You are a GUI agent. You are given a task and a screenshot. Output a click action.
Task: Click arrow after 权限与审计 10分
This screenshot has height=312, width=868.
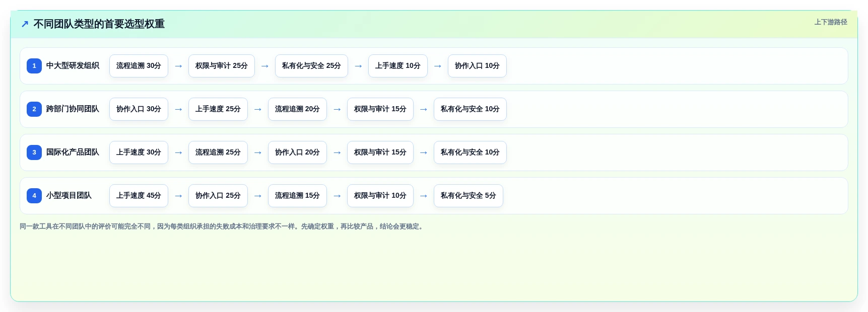tap(424, 196)
